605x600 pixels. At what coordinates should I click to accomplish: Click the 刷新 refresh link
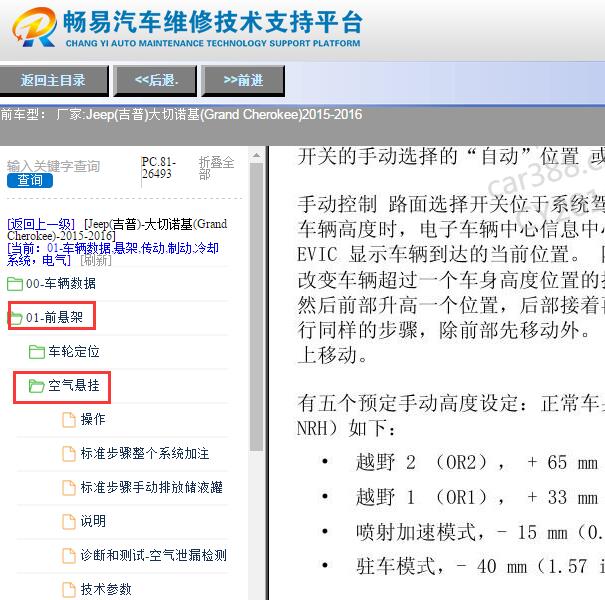click(x=96, y=260)
